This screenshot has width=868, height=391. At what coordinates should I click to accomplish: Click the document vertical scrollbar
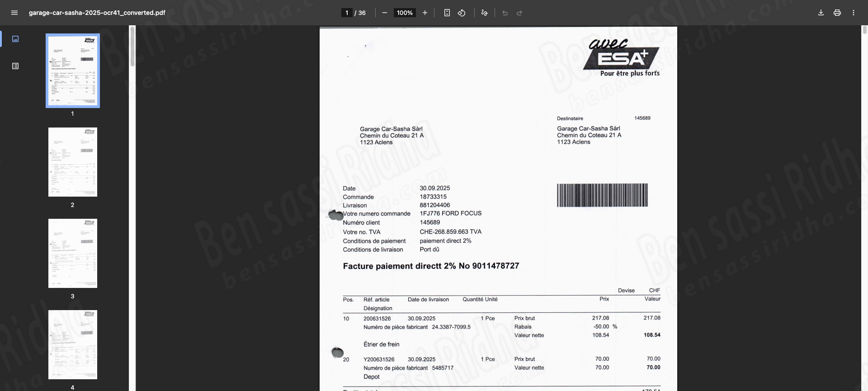point(864,30)
